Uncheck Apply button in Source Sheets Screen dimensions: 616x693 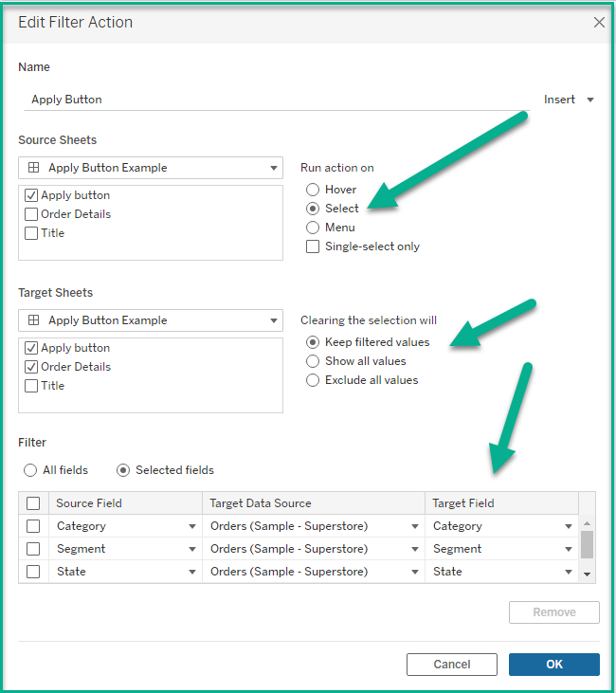pyautogui.click(x=32, y=195)
